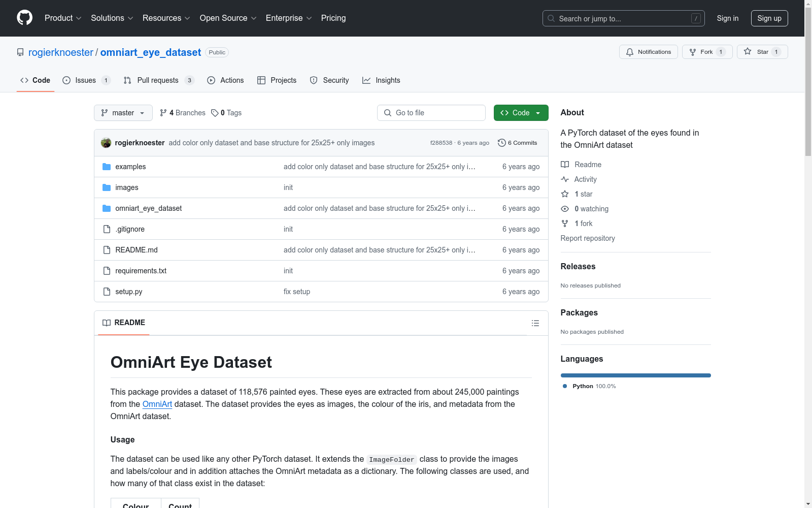Click the GitHub logo icon
The image size is (812, 508).
coord(24,18)
